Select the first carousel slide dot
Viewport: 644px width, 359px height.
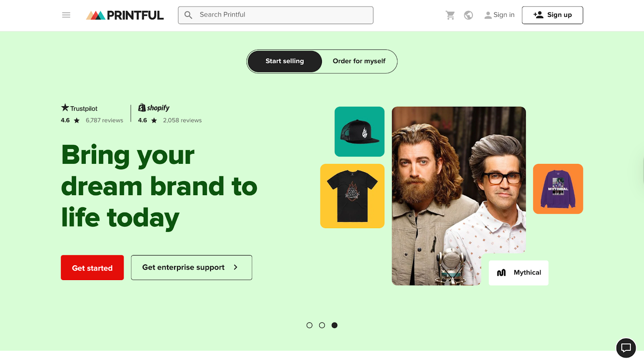click(309, 325)
